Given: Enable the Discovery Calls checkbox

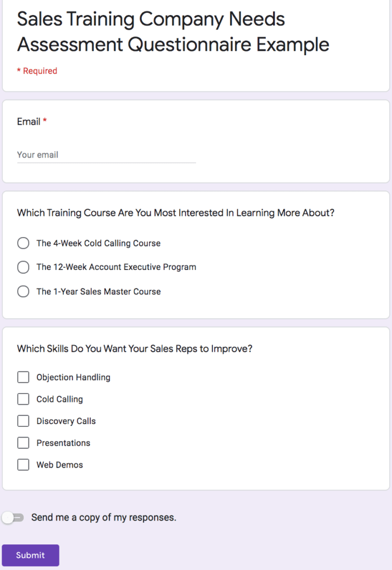Looking at the screenshot, I should pyautogui.click(x=23, y=421).
